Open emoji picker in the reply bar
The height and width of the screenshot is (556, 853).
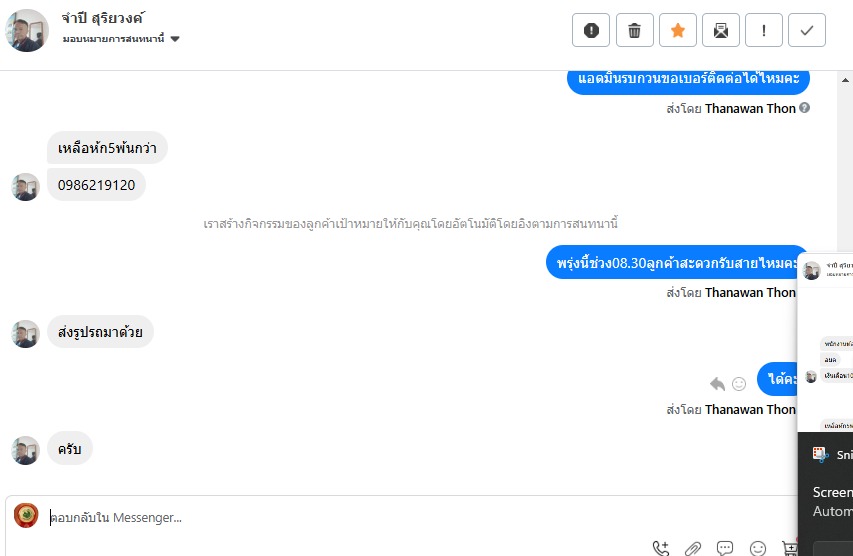[758, 548]
